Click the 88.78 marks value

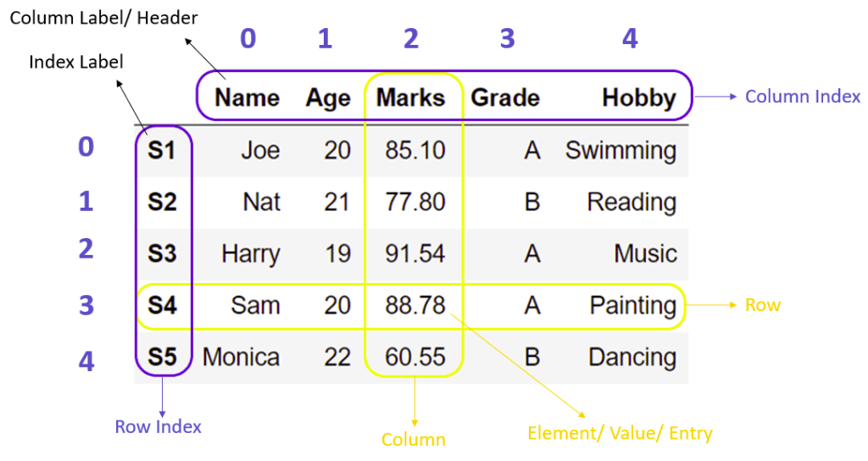[x=415, y=305]
